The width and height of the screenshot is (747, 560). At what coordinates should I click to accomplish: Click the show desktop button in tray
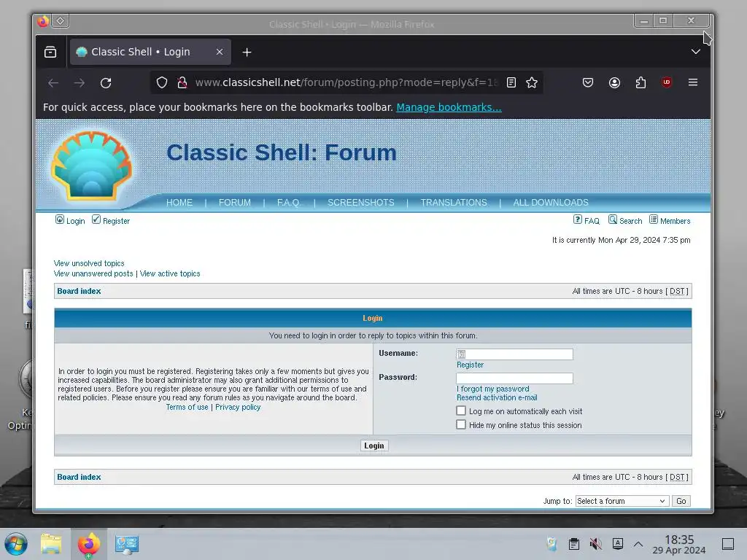tap(728, 544)
